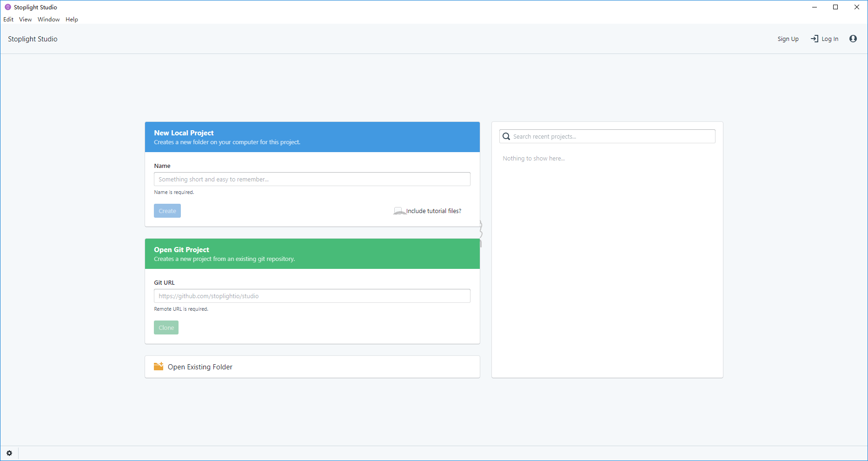The height and width of the screenshot is (461, 868).
Task: Click 'Name is required.' message
Action: [x=174, y=192]
